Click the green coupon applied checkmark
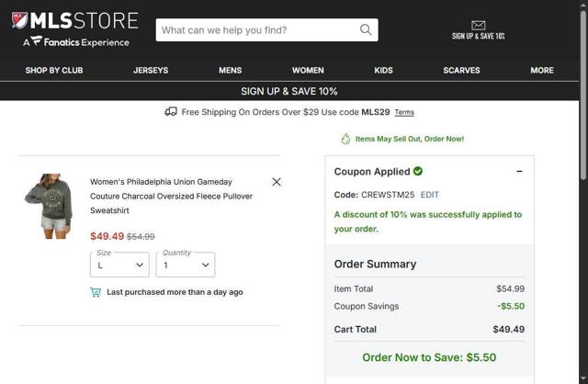588x384 pixels. [418, 171]
